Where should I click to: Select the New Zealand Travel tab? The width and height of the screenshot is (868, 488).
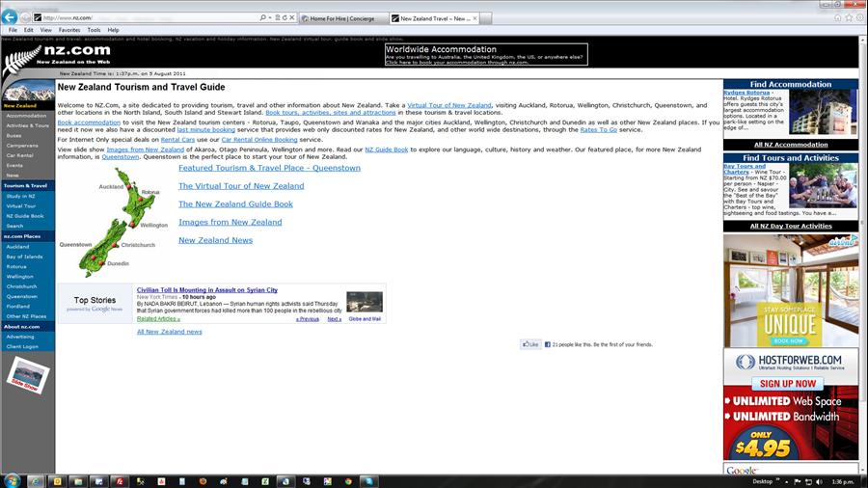(434, 18)
